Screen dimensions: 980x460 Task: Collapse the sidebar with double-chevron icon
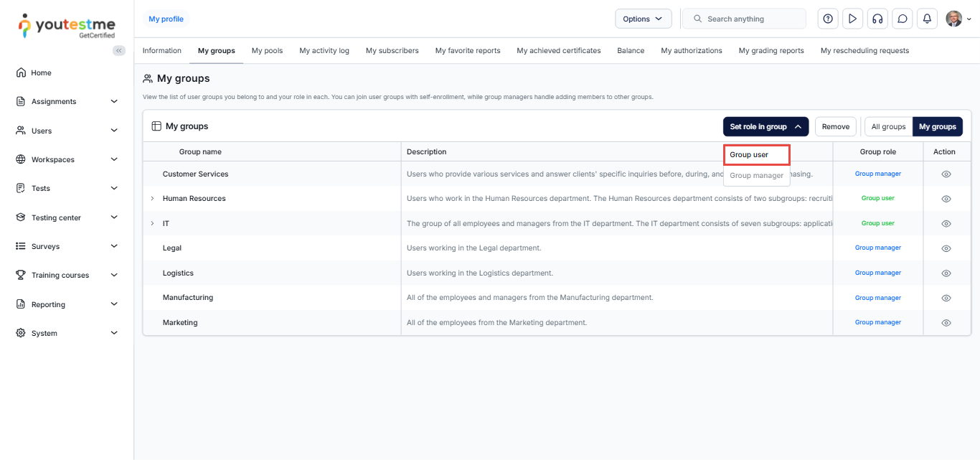pyautogui.click(x=119, y=50)
